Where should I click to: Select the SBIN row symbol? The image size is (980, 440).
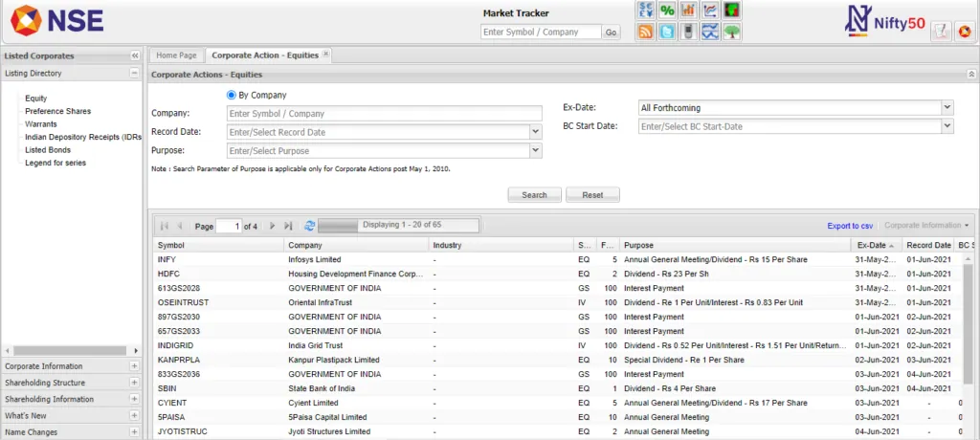[167, 388]
